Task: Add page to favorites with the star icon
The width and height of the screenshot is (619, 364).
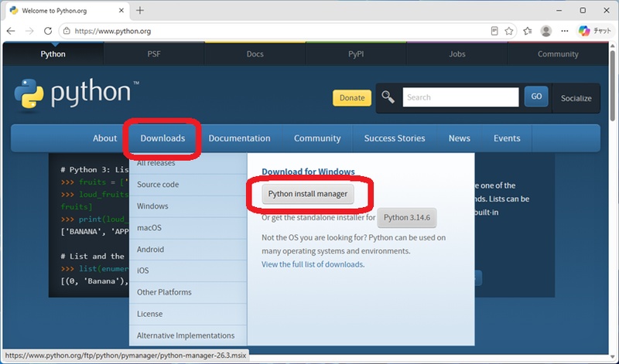Action: (509, 31)
